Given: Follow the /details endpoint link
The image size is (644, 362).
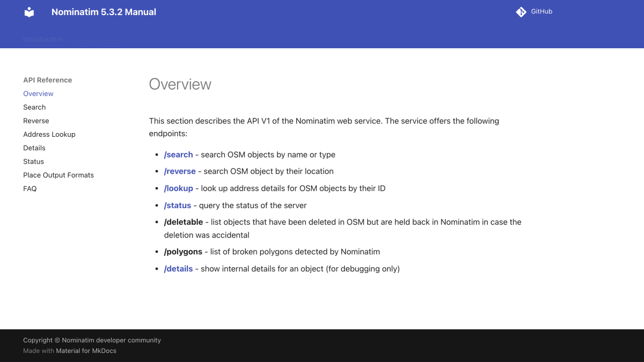Looking at the screenshot, I should pos(178,269).
